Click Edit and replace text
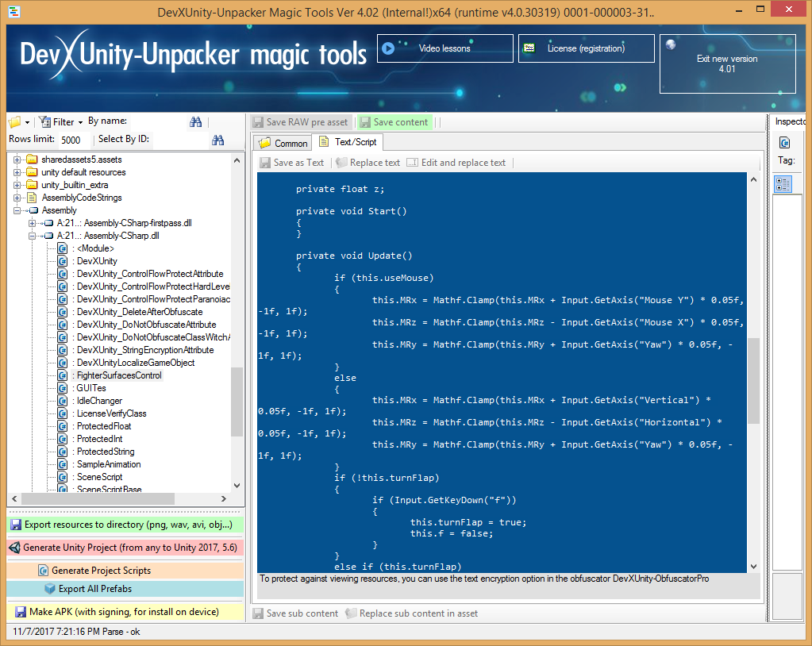 [456, 163]
